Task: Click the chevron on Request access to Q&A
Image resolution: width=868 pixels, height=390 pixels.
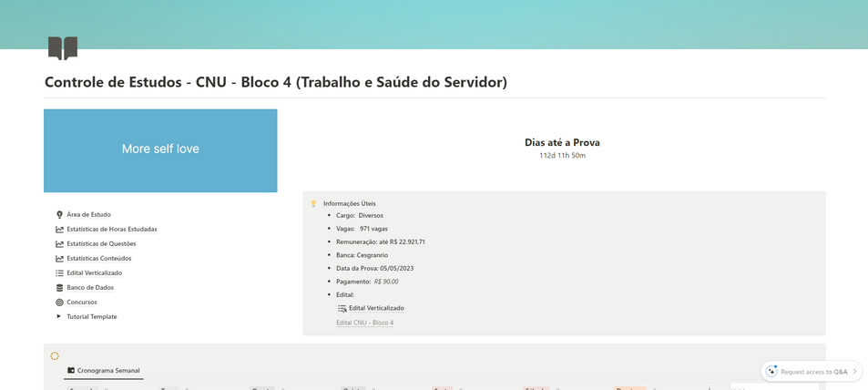Action: [854, 372]
